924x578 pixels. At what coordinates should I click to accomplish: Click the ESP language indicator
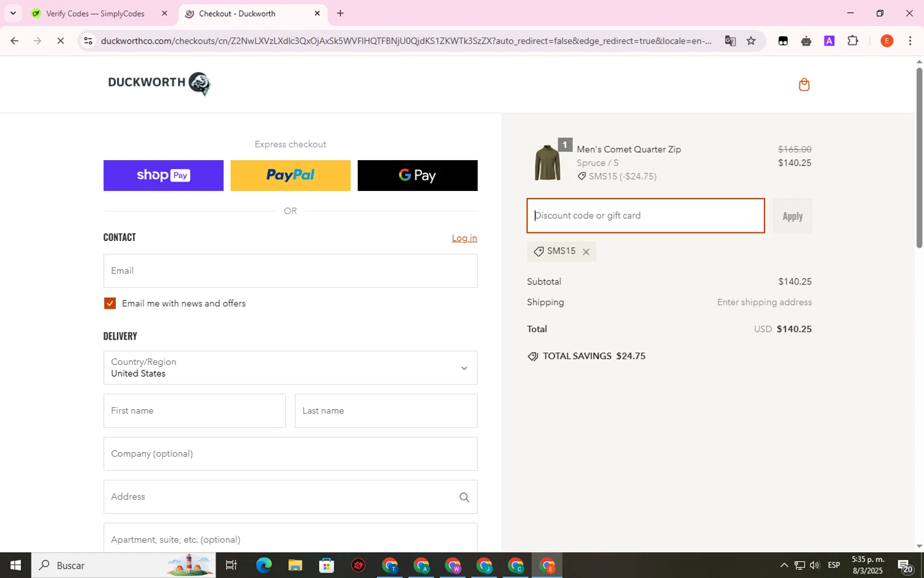click(x=834, y=565)
